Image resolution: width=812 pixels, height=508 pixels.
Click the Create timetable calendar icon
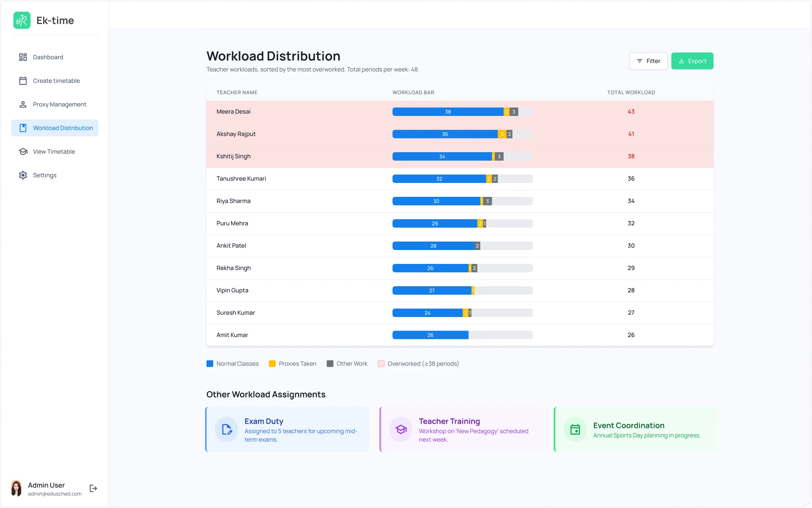23,81
